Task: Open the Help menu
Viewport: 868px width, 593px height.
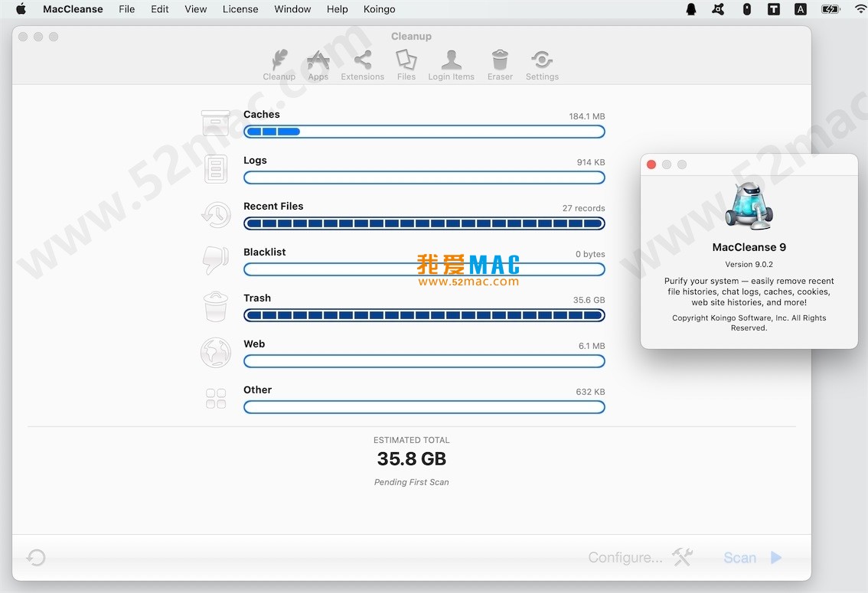Action: click(x=337, y=9)
